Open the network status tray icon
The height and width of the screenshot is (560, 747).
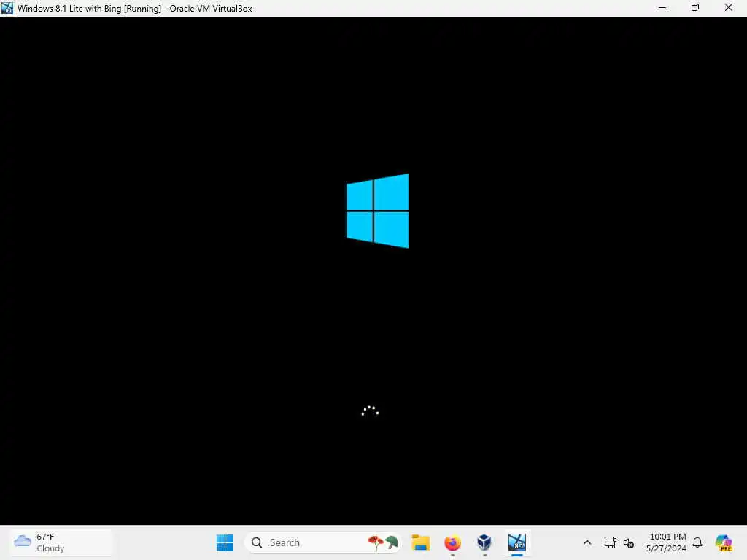coord(610,542)
